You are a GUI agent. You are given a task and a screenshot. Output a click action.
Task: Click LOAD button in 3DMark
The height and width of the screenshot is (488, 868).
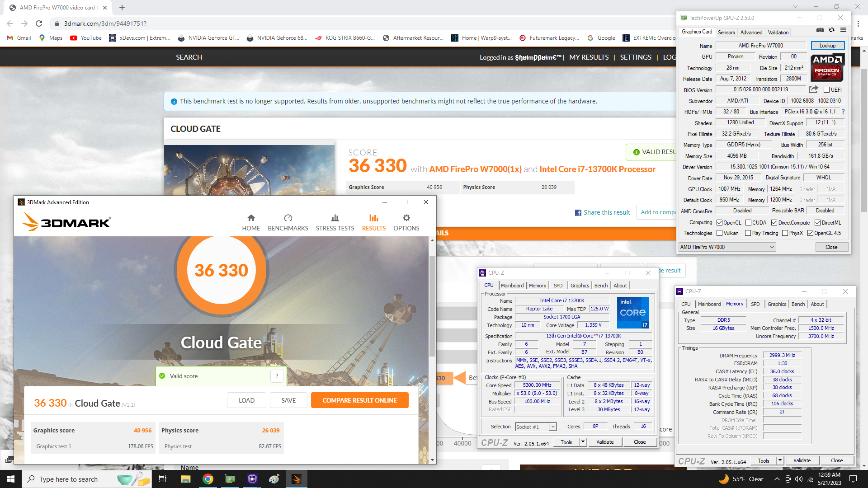point(246,400)
